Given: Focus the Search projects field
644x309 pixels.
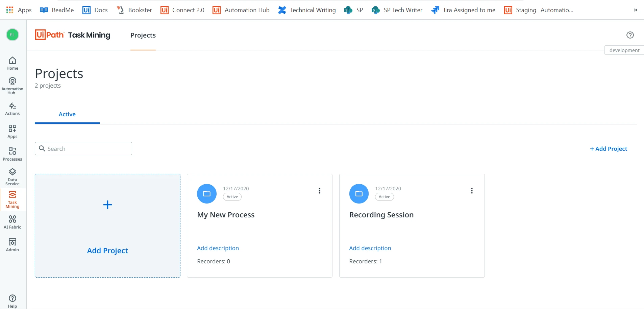Looking at the screenshot, I should click(x=83, y=149).
